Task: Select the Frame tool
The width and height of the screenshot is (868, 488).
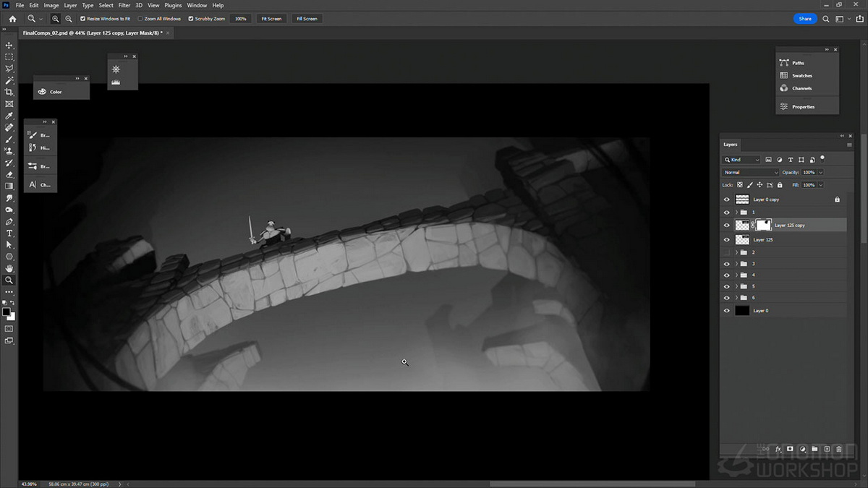Action: 9,104
